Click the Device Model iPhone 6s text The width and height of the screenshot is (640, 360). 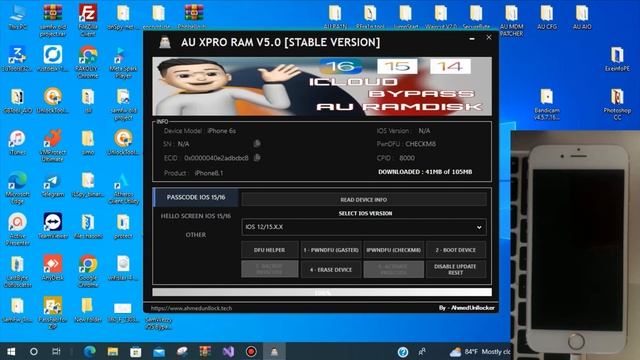coord(200,131)
